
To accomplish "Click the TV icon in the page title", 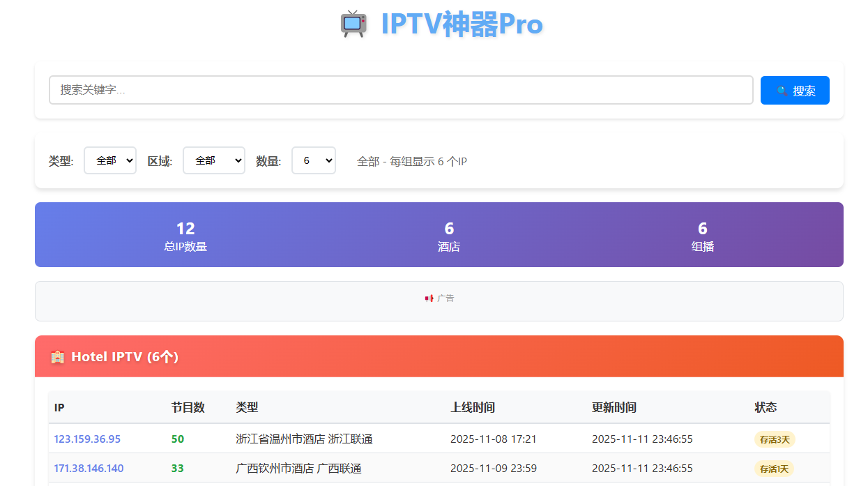I will [354, 24].
